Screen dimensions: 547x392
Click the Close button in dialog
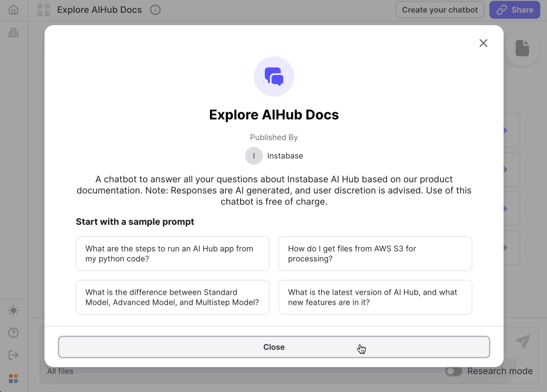[274, 347]
